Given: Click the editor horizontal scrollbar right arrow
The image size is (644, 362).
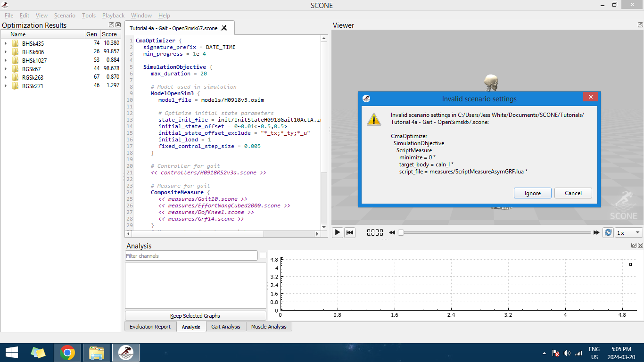Looking at the screenshot, I should 317,234.
